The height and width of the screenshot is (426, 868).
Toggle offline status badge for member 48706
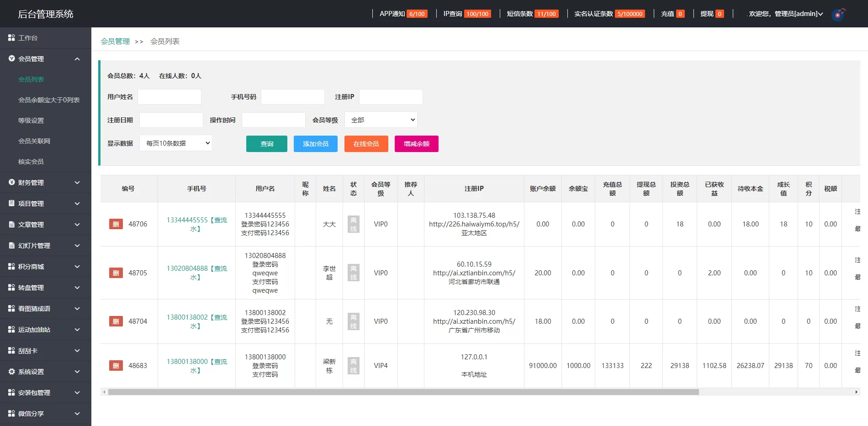point(353,224)
